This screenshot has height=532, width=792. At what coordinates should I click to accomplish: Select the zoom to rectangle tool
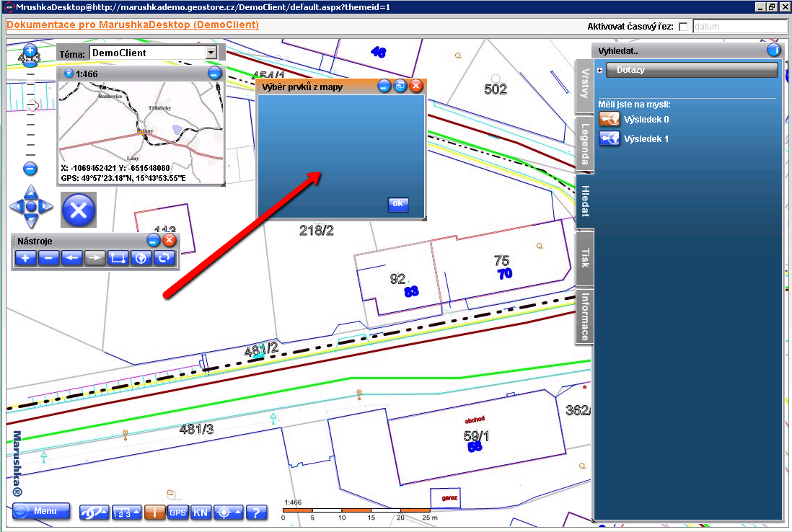[x=118, y=258]
